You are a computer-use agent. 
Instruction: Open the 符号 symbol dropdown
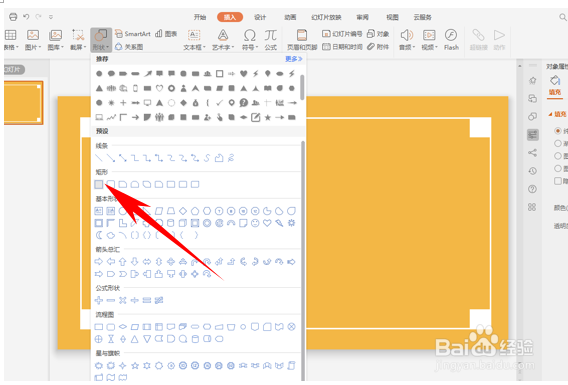250,39
